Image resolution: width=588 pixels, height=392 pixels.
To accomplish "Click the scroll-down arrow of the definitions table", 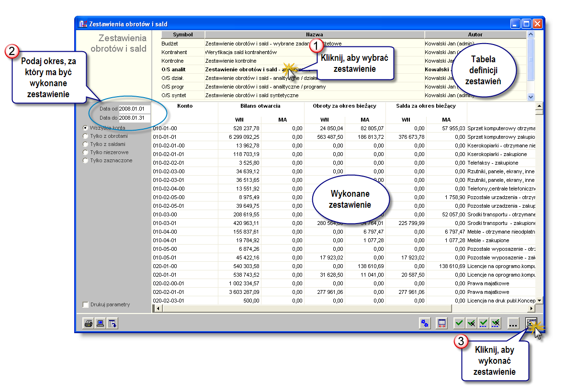I will (531, 96).
